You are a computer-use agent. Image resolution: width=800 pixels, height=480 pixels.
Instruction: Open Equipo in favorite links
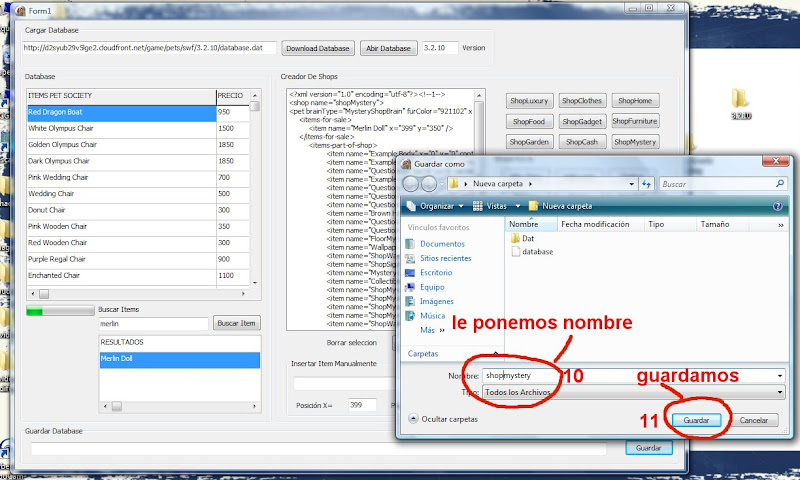pyautogui.click(x=432, y=287)
